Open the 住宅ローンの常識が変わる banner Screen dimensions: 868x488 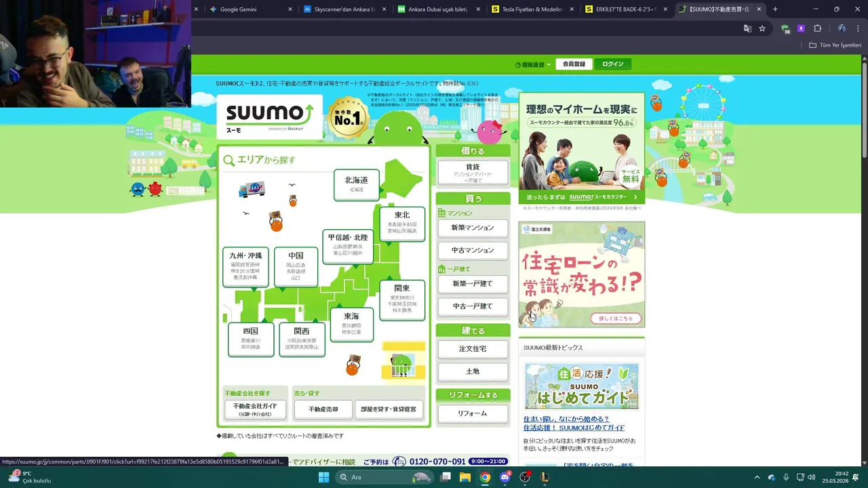(x=582, y=274)
